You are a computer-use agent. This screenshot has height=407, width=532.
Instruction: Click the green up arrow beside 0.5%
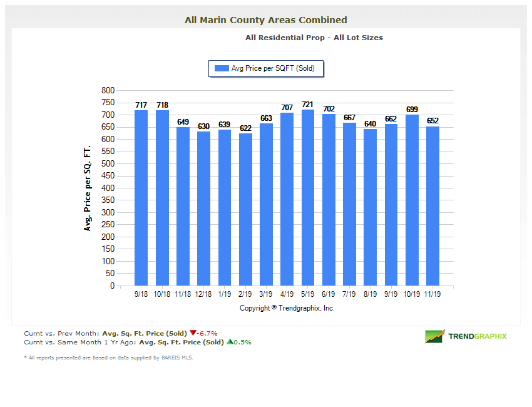(x=230, y=342)
